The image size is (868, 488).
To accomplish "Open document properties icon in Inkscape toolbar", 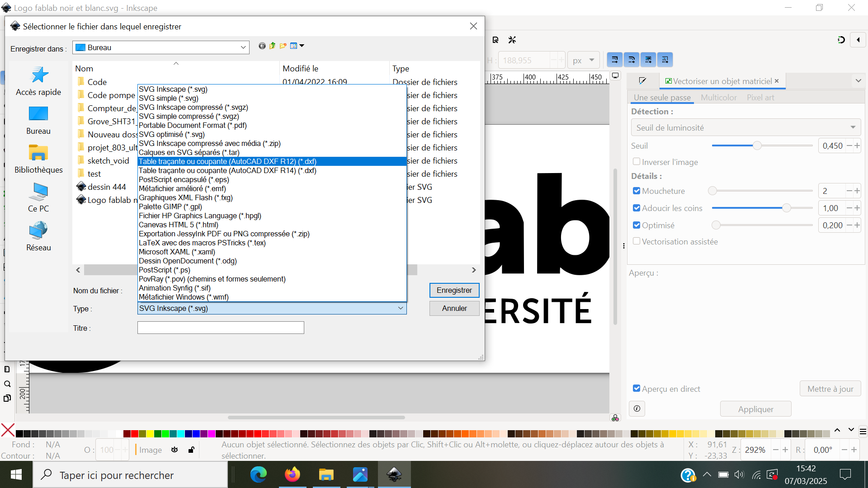I will pos(495,40).
